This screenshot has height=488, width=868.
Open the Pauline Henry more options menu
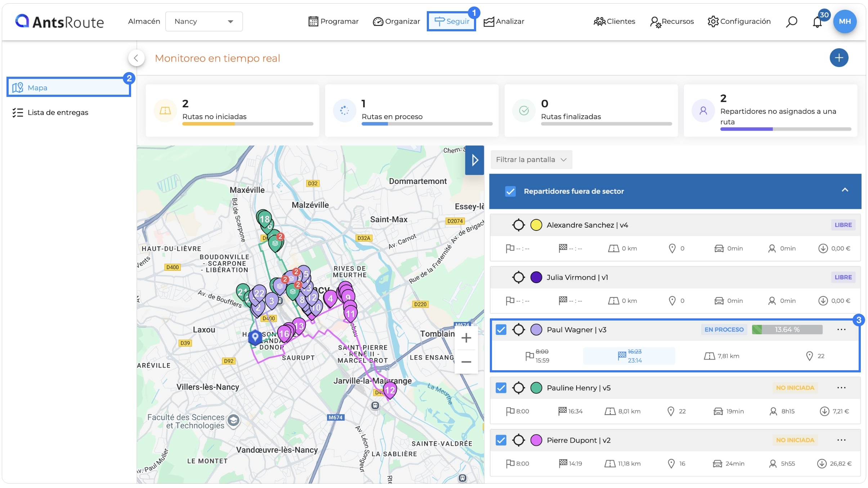click(841, 388)
